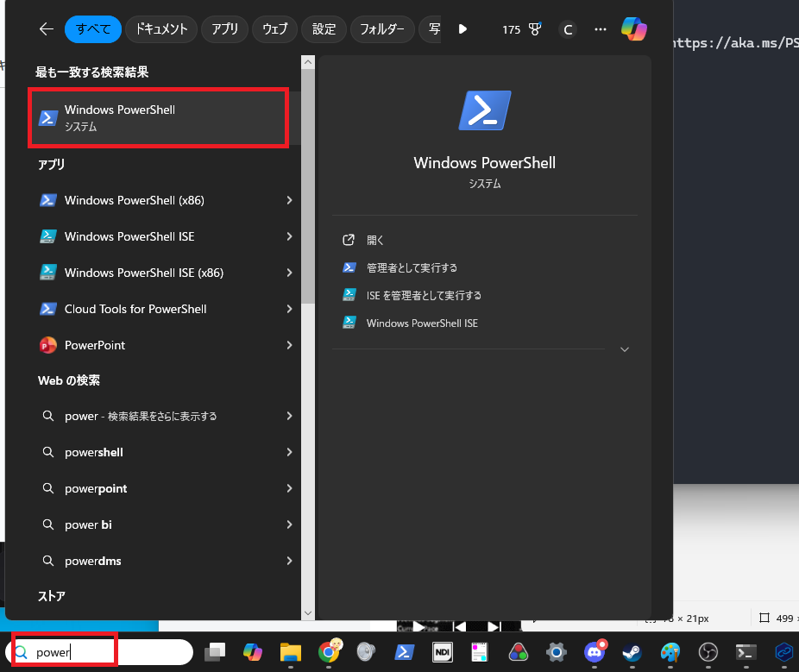Image resolution: width=799 pixels, height=672 pixels.
Task: Open Discord from the taskbar
Action: click(x=595, y=652)
